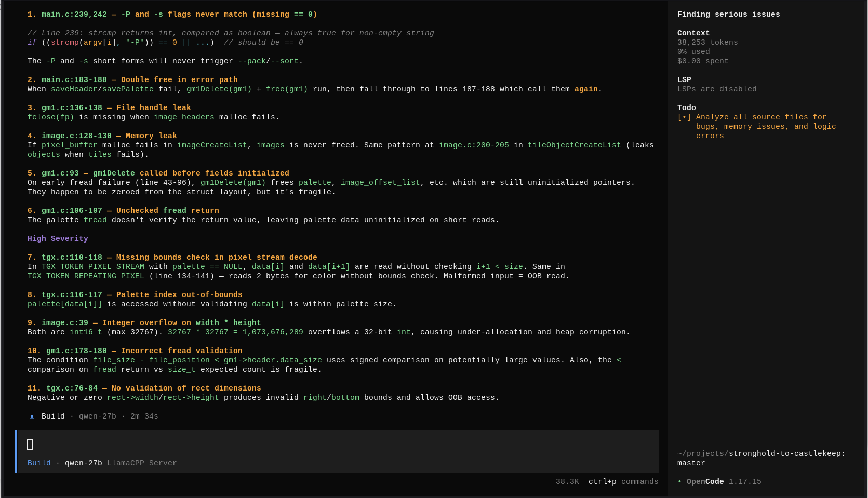Toggle the todo checkbox marker
Screen dimensions: 868x498
click(684, 117)
